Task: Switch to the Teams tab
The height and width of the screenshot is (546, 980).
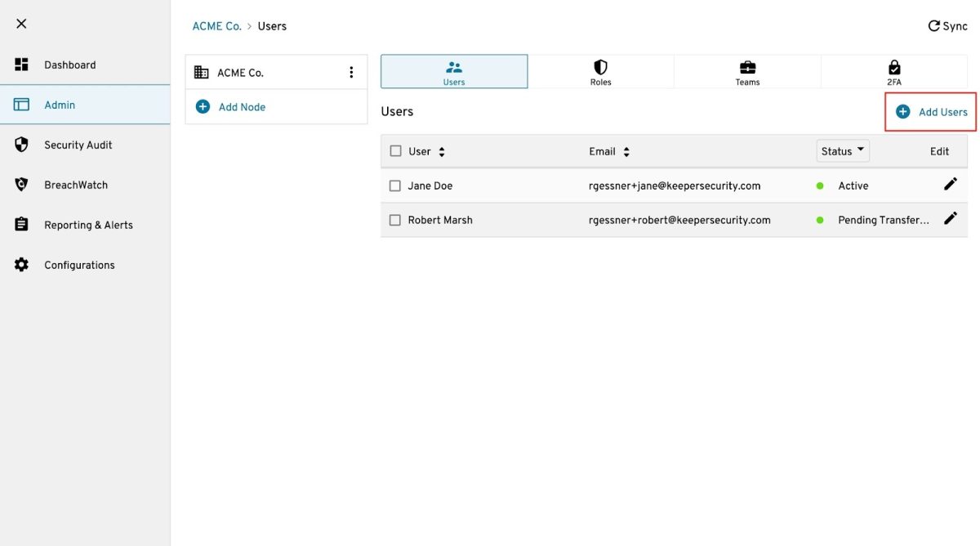Action: (747, 72)
